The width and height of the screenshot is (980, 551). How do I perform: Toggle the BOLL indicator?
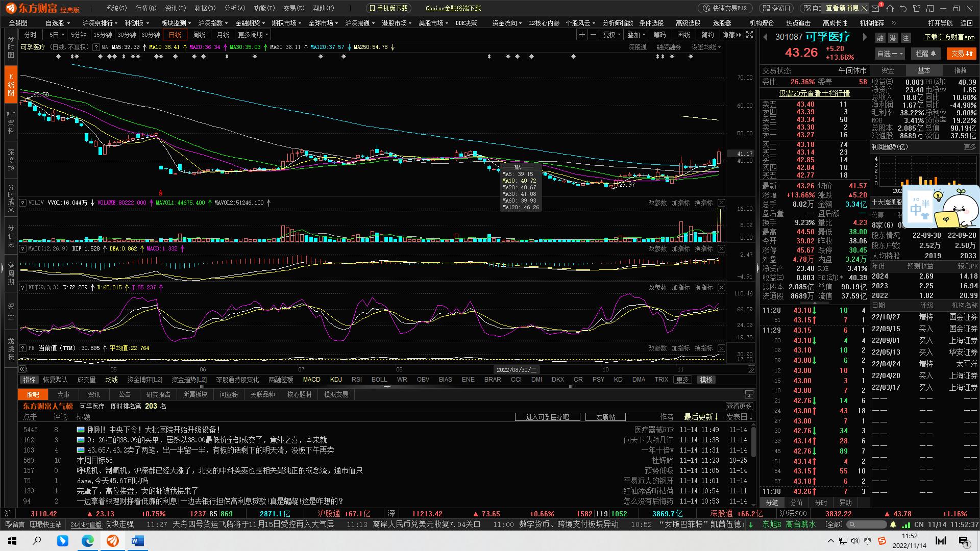(379, 380)
